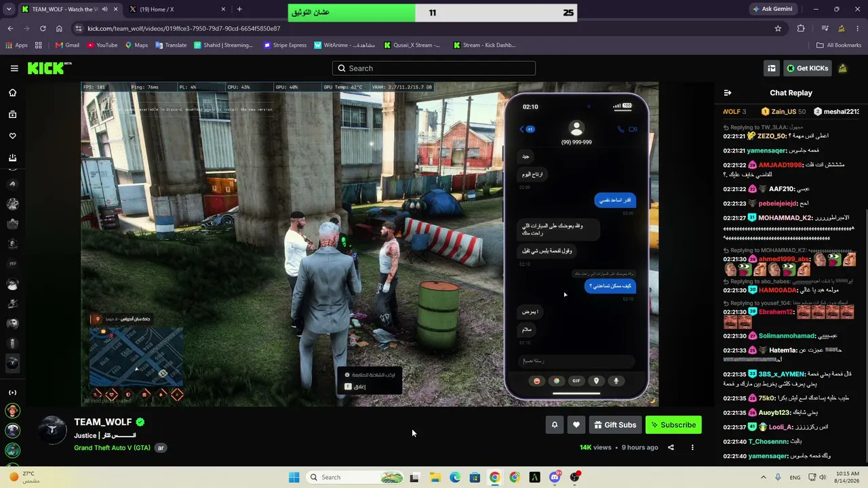Viewport: 868px width, 488px height.
Task: Go to the Kick logo homepage
Action: [49, 68]
